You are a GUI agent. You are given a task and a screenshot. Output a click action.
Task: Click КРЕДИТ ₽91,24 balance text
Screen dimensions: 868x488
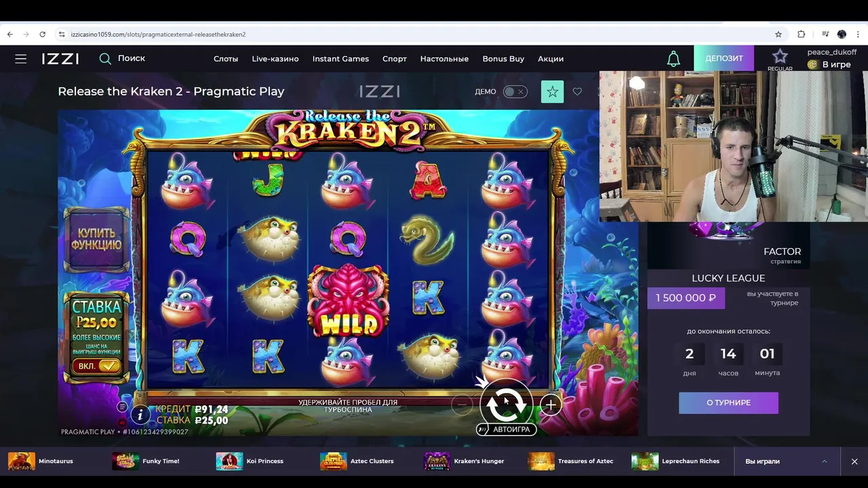coord(192,409)
